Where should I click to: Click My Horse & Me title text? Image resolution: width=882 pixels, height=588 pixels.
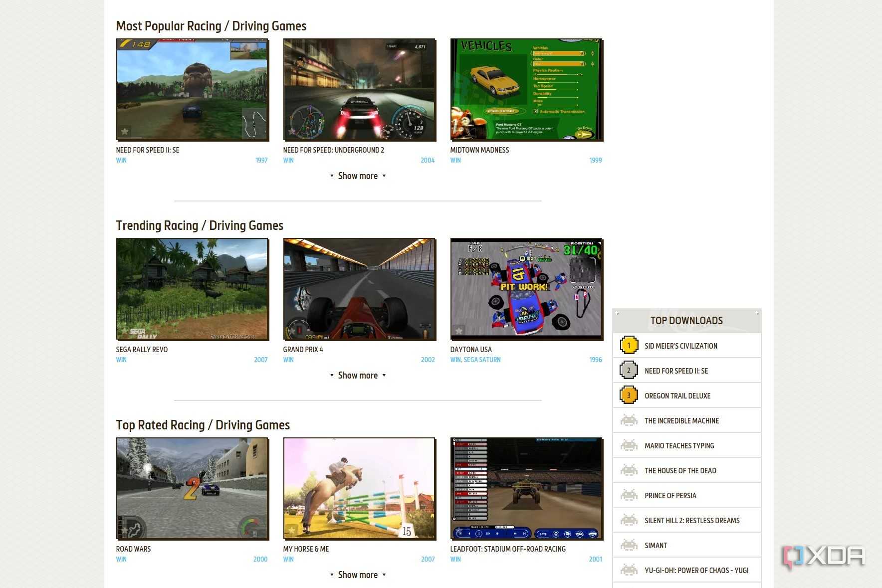pyautogui.click(x=306, y=549)
